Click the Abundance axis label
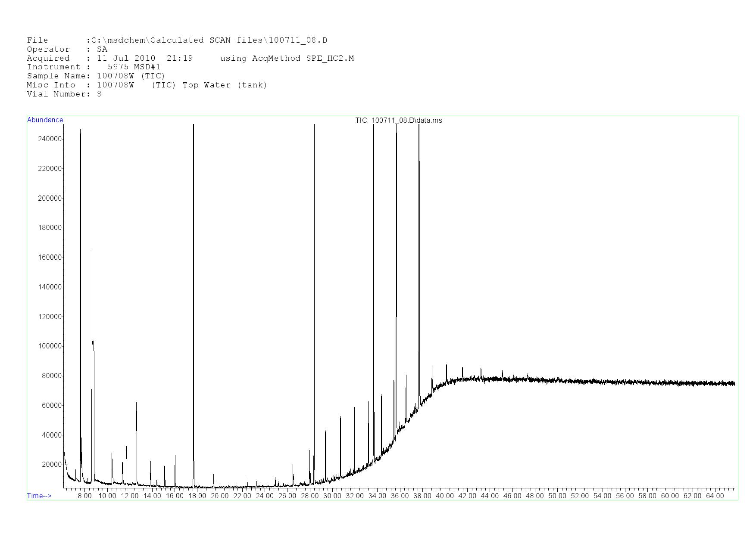The width and height of the screenshot is (756, 534). coord(45,120)
